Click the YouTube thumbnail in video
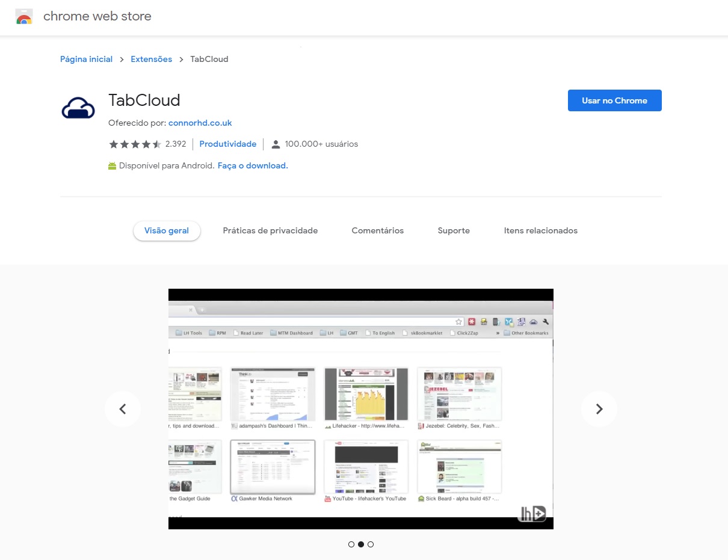 point(366,467)
